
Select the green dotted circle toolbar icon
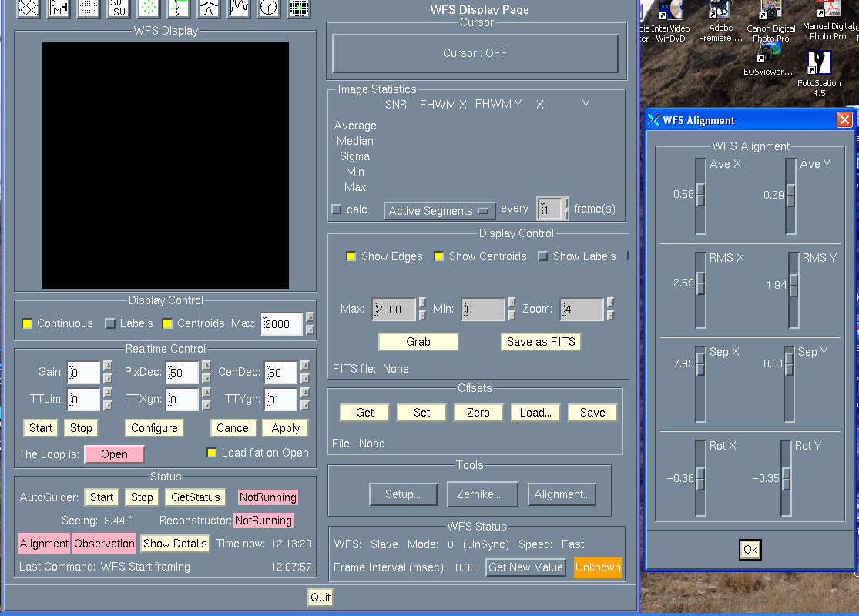[149, 8]
